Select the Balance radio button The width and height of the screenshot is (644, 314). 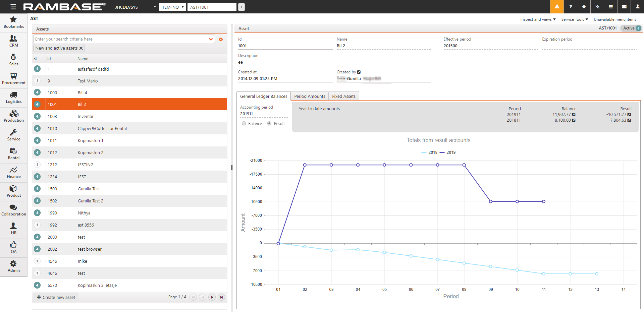point(244,124)
